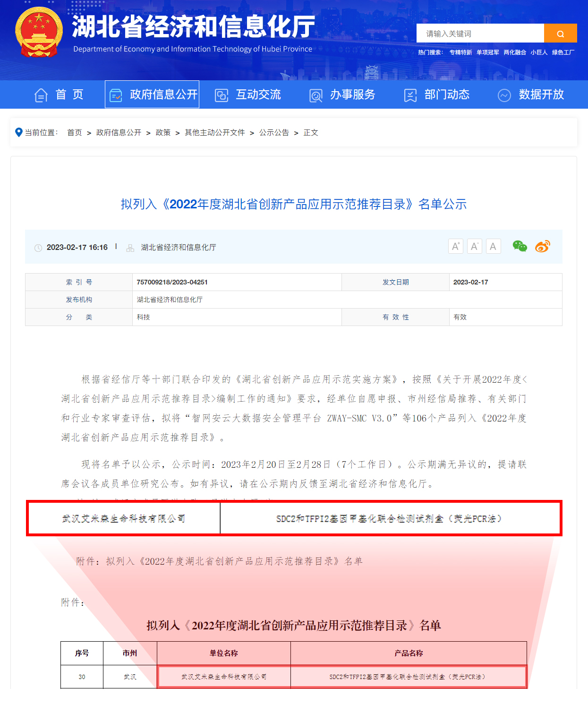Open the 互动交流 navigation tab

[258, 95]
